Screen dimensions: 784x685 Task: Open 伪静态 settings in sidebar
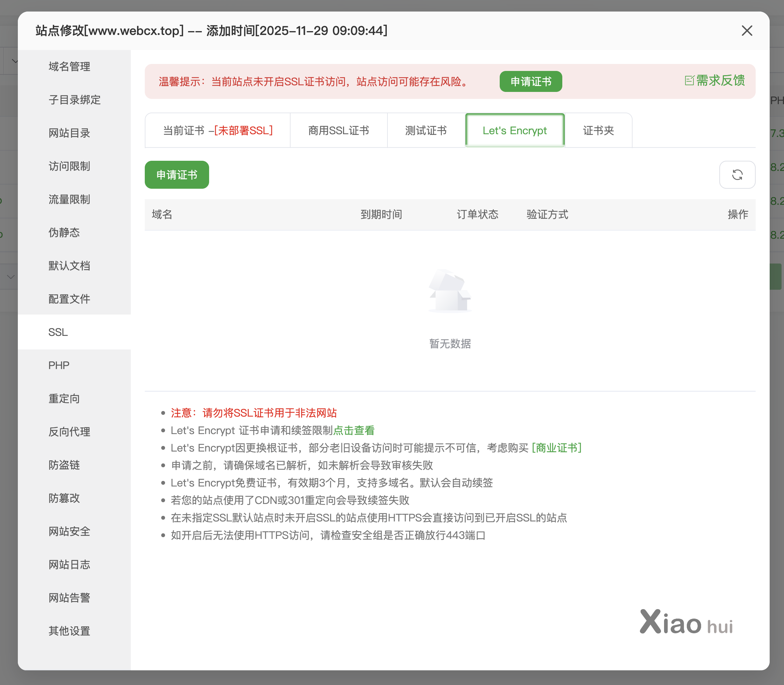click(x=64, y=232)
